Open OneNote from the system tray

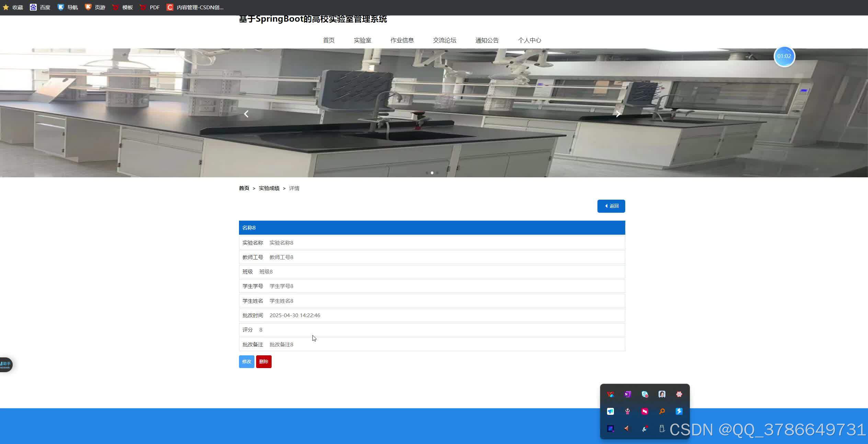(x=627, y=394)
